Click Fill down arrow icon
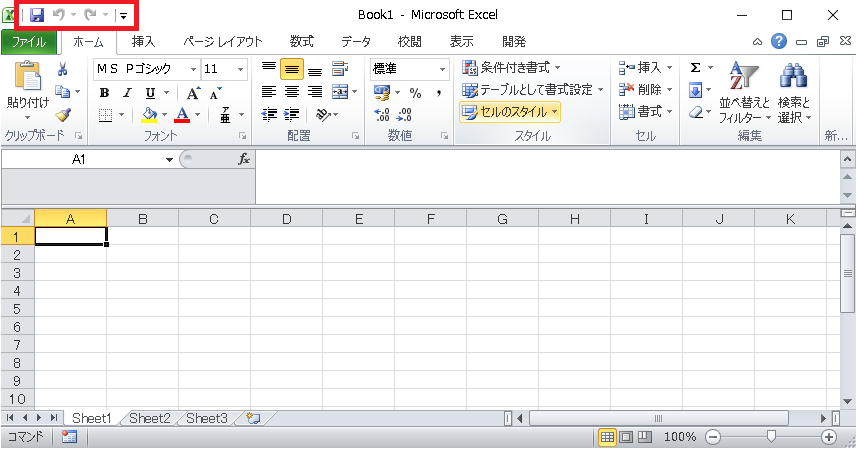This screenshot has height=449, width=857. tap(695, 90)
